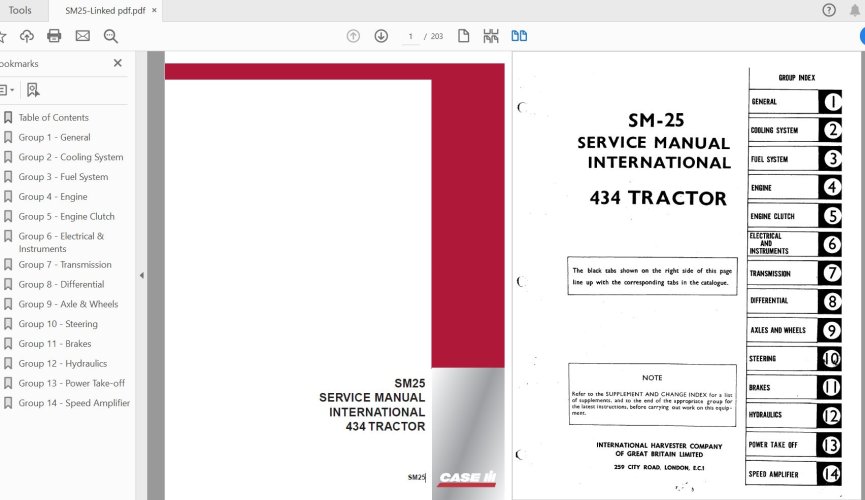Click the magnifier search icon in the toolbar
The image size is (865, 500).
[x=110, y=36]
